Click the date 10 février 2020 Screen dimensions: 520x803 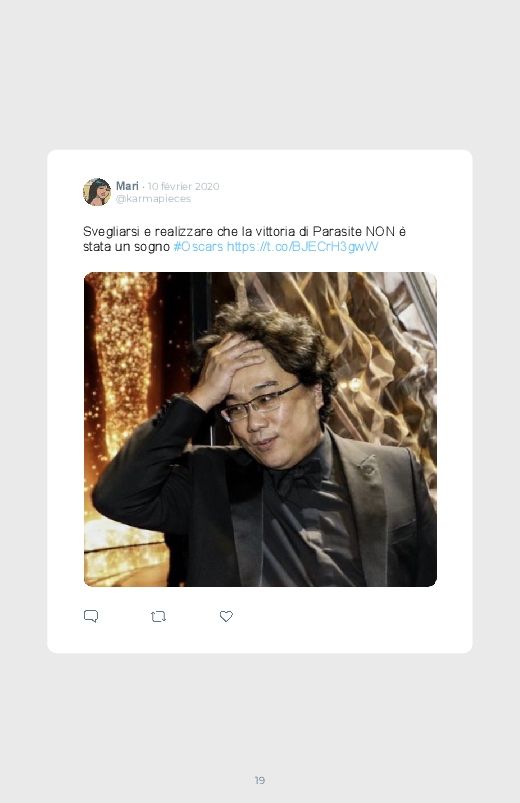point(183,186)
